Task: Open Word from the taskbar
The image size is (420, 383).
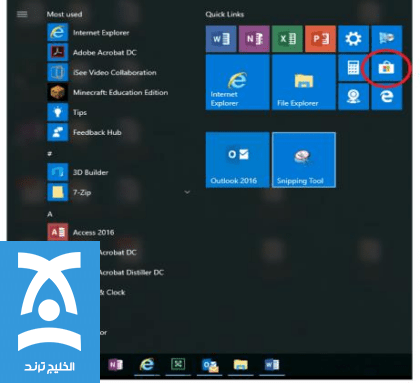Action: click(x=272, y=365)
